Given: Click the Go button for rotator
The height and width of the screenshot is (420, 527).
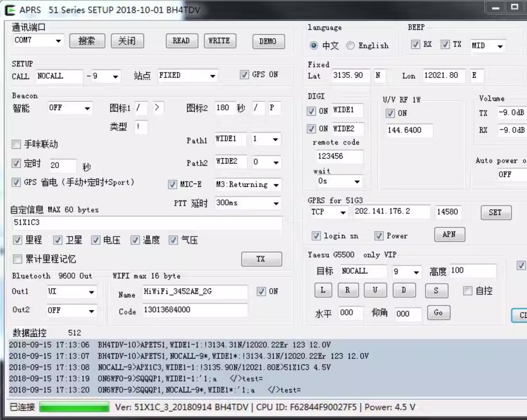Looking at the screenshot, I should coord(439,313).
